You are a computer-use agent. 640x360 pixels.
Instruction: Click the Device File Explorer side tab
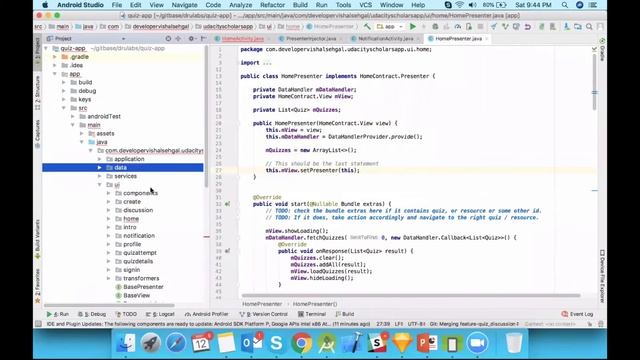coord(602,276)
